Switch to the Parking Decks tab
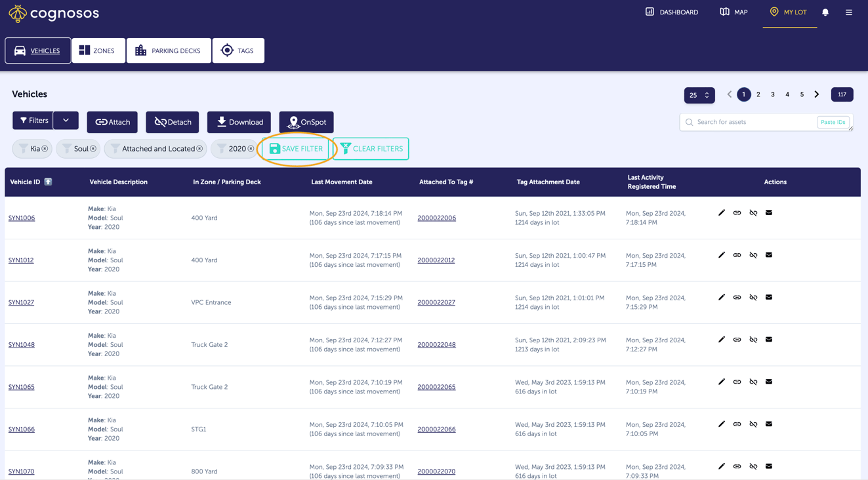This screenshot has height=480, width=868. click(x=169, y=50)
